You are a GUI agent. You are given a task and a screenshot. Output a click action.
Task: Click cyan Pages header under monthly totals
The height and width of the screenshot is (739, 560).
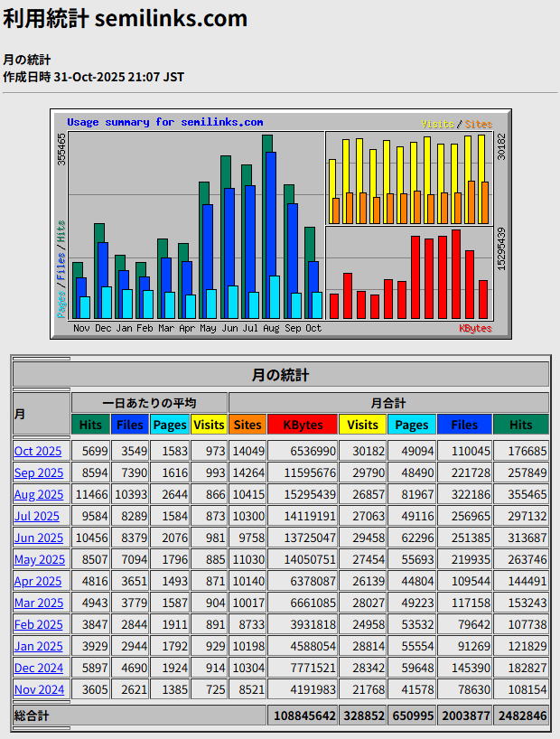[412, 425]
